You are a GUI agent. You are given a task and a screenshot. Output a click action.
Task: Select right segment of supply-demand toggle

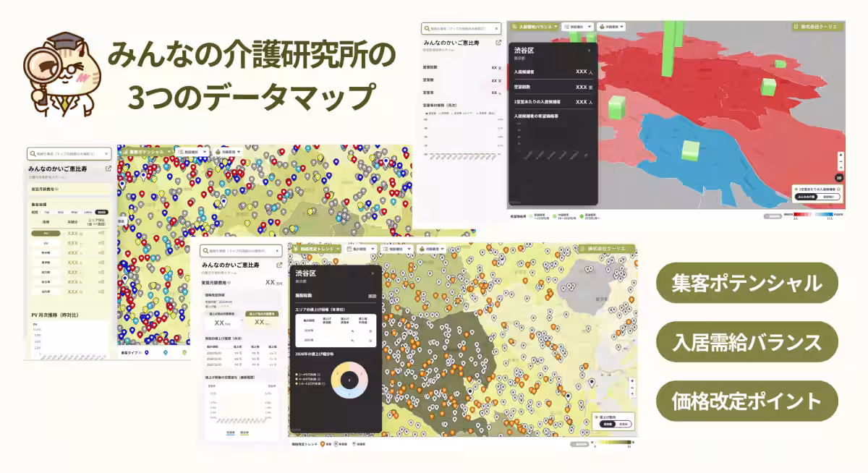[x=828, y=196]
